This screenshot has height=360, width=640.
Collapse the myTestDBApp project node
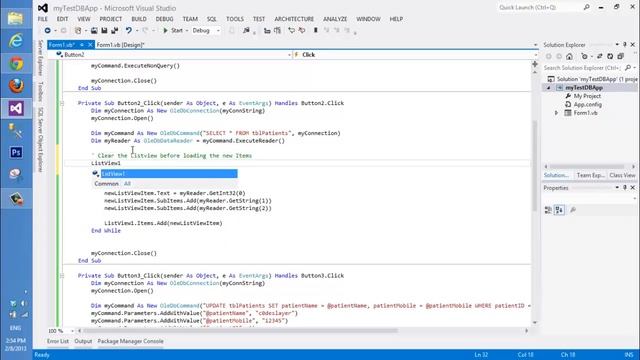(548, 88)
